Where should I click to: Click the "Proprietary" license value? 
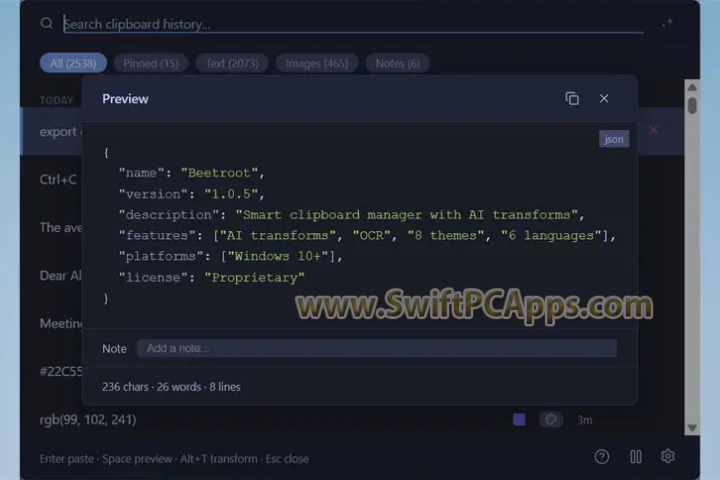coord(254,277)
